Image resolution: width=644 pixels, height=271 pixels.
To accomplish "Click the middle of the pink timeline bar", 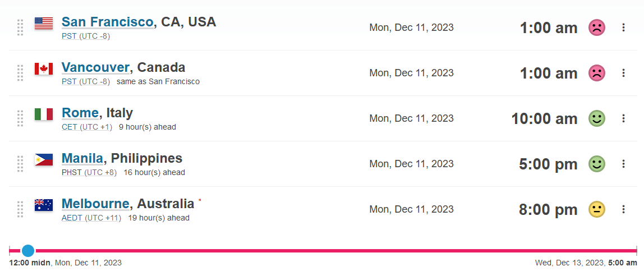I will click(323, 250).
